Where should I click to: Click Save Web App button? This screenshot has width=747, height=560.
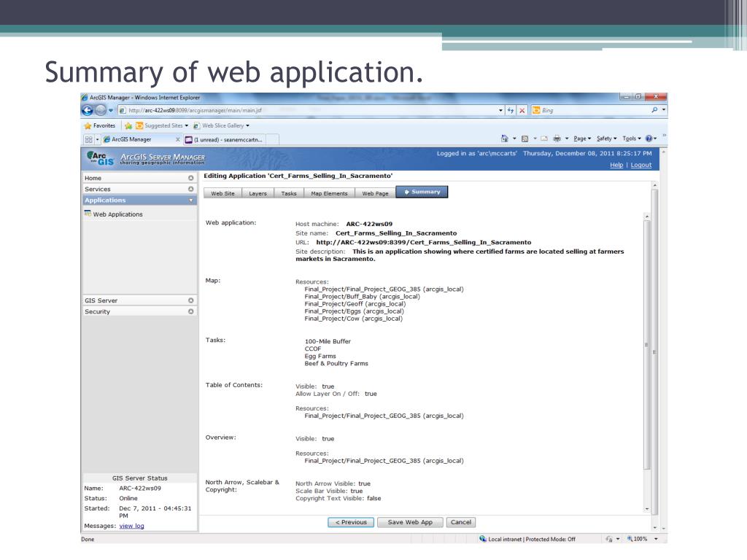click(x=410, y=522)
